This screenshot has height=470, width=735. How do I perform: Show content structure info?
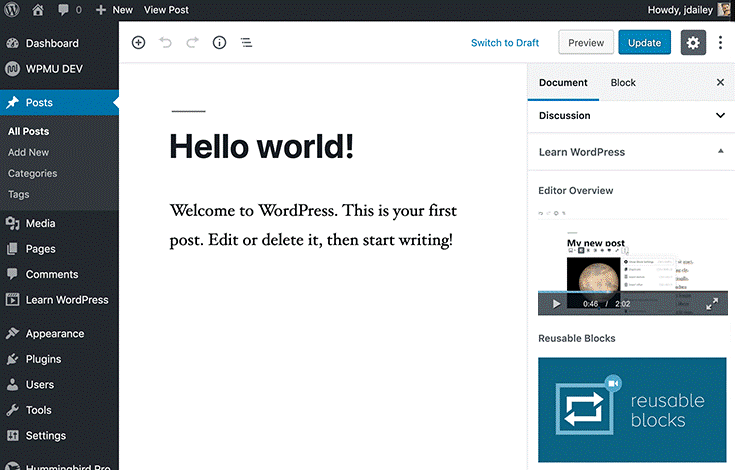[x=219, y=43]
